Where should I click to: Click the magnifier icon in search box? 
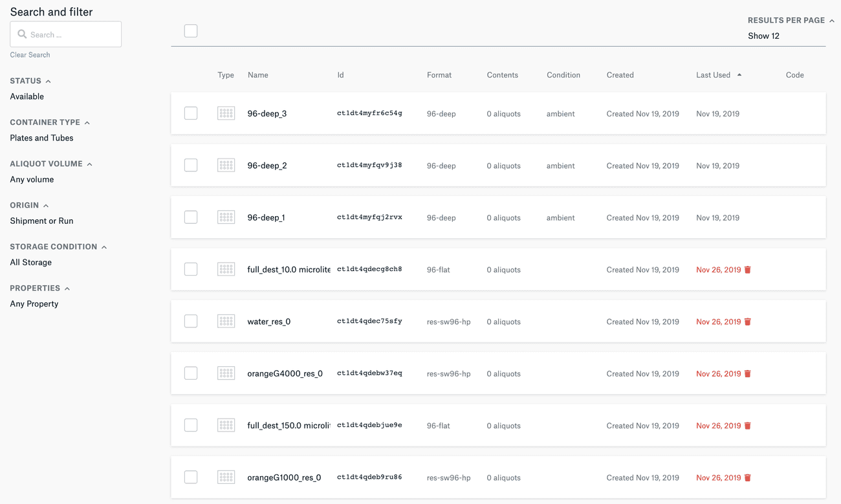tap(22, 34)
